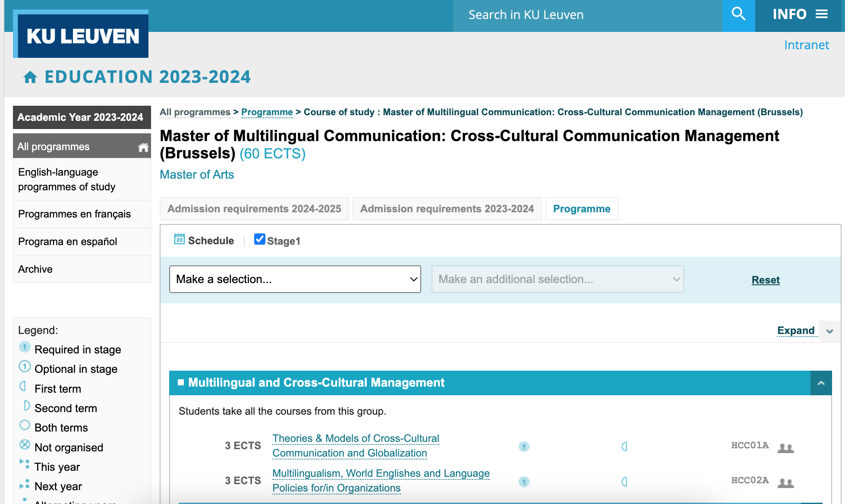845x504 pixels.
Task: Click the KU Leuven logo
Action: [82, 35]
